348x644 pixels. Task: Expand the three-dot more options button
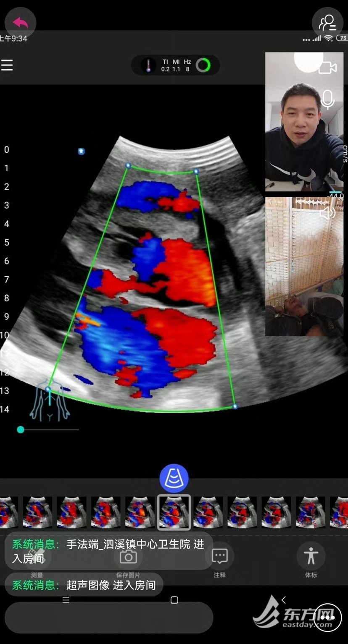(x=327, y=618)
